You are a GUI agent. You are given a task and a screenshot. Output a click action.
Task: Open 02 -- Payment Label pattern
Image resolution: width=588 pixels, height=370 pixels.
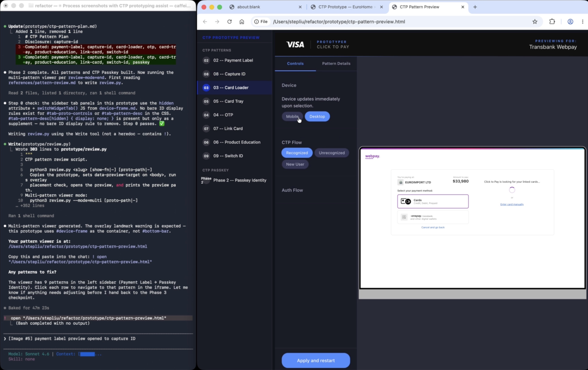[x=234, y=60]
